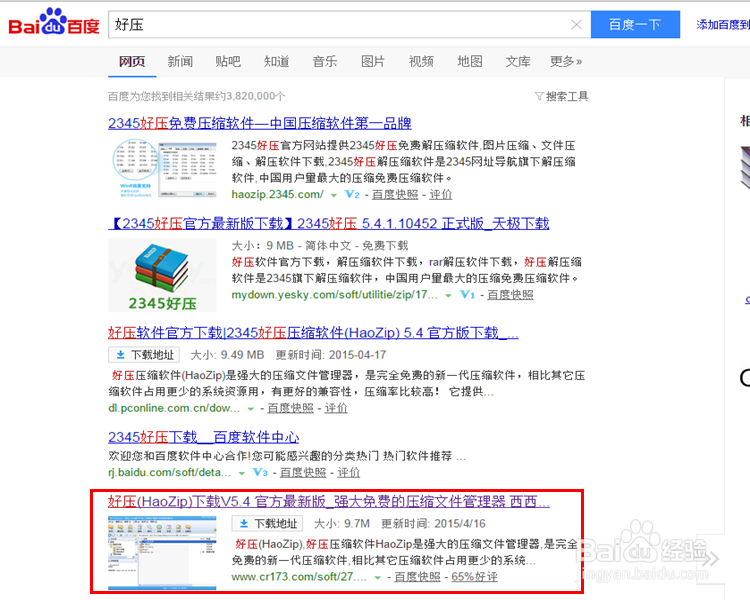Open 百度快照 for the mydown.yesky.com result

(x=510, y=295)
